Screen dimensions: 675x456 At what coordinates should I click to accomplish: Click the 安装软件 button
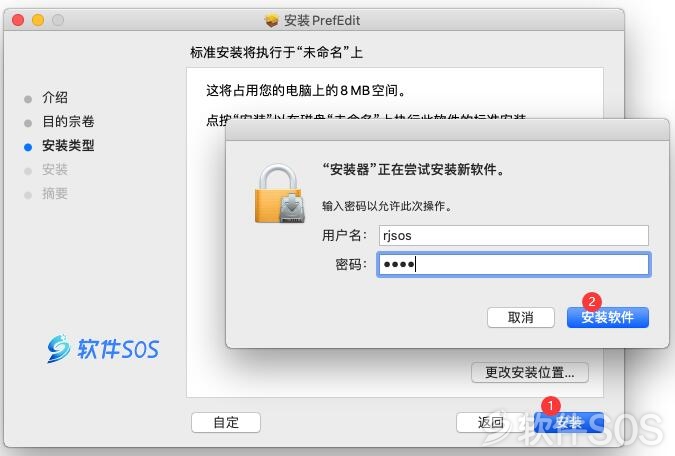click(x=607, y=318)
